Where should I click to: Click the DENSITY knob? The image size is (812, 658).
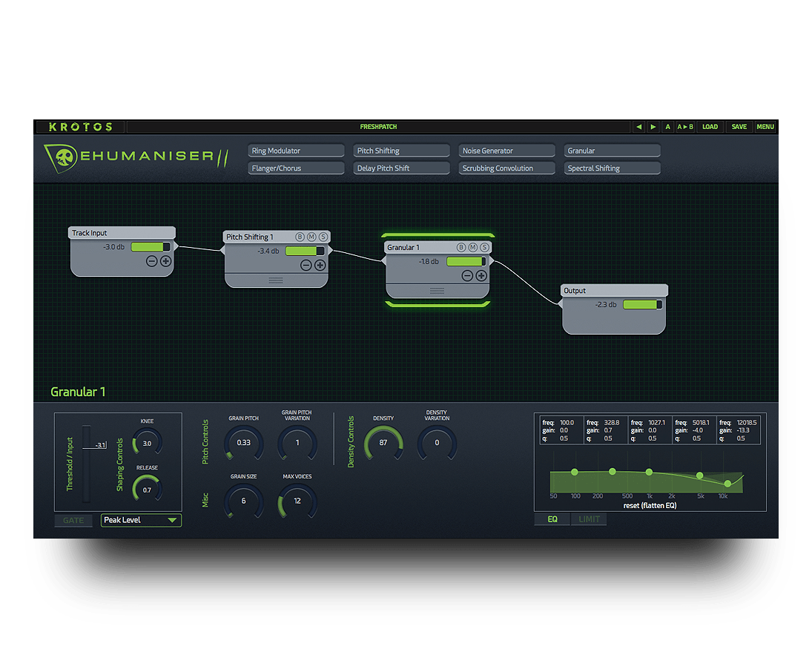click(383, 443)
